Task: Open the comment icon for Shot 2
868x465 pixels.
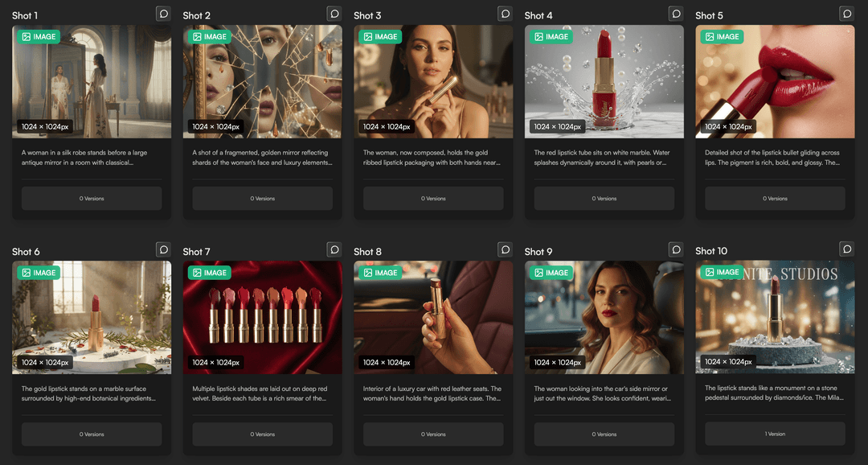Action: (x=334, y=14)
